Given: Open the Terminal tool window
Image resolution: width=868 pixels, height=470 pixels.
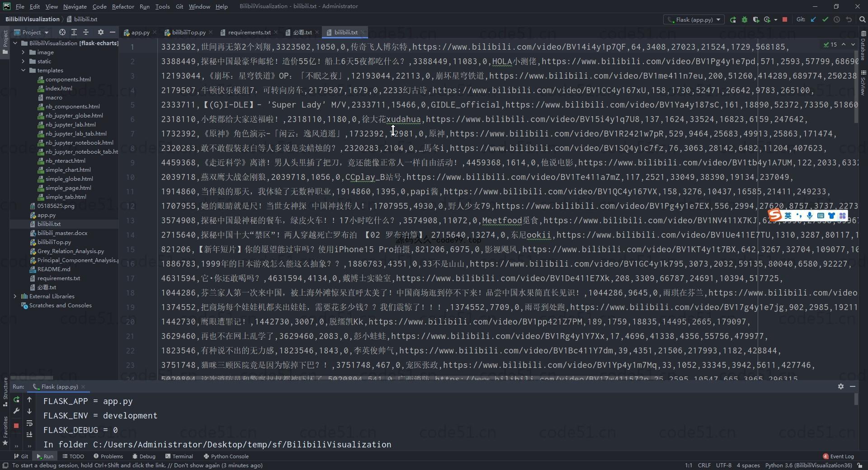Looking at the screenshot, I should coord(179,456).
